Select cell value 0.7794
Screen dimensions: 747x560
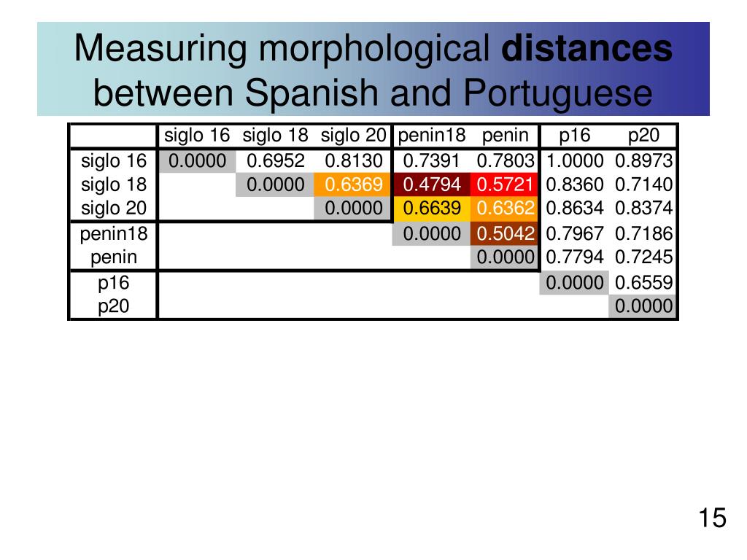575,257
